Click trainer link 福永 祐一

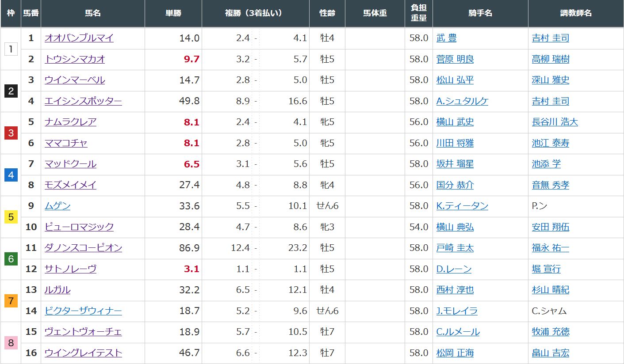click(x=550, y=248)
